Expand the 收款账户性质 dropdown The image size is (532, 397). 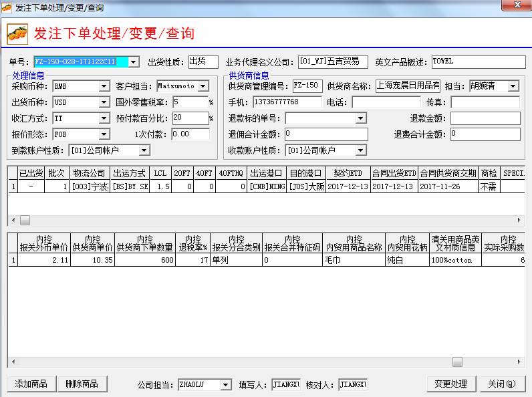pos(361,150)
